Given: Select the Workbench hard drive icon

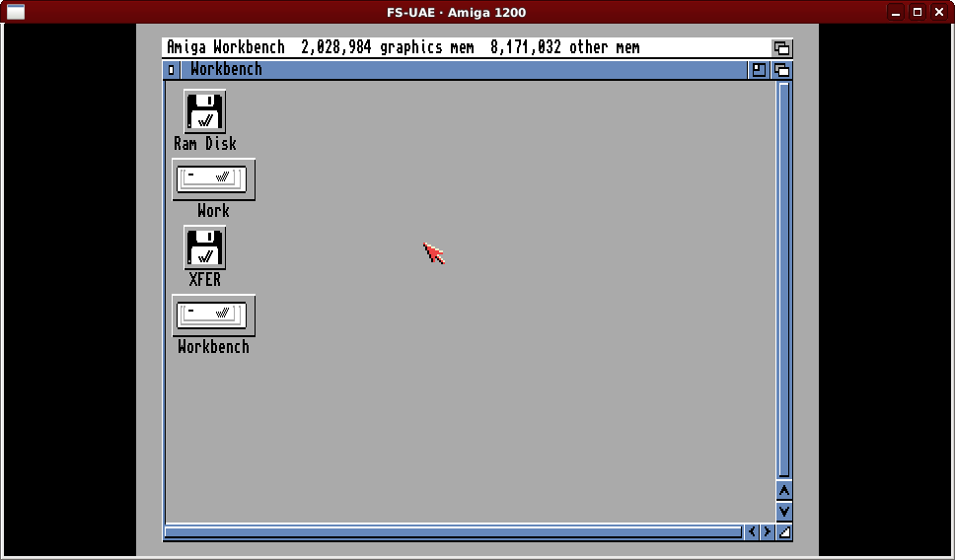Looking at the screenshot, I should [x=213, y=315].
